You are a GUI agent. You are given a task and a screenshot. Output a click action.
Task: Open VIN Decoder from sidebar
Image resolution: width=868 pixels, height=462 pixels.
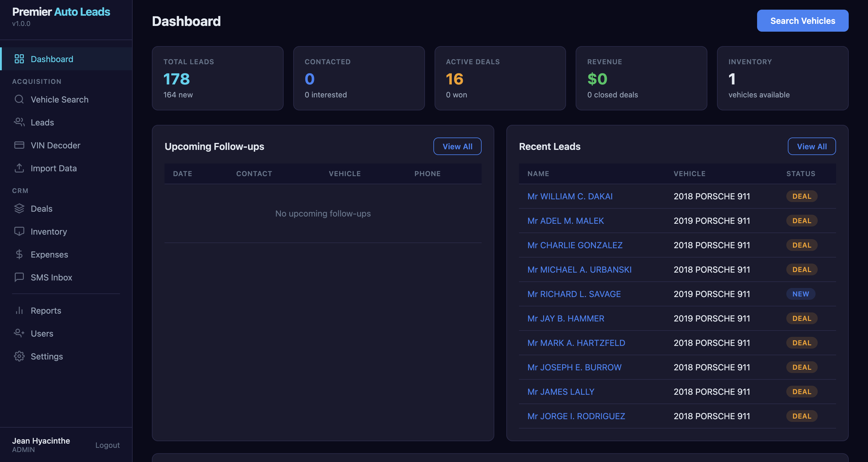(x=67, y=145)
